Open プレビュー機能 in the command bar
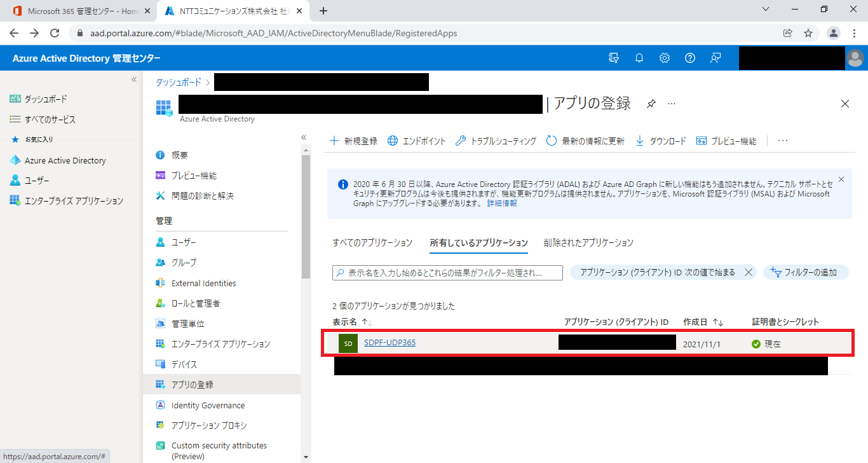 726,141
